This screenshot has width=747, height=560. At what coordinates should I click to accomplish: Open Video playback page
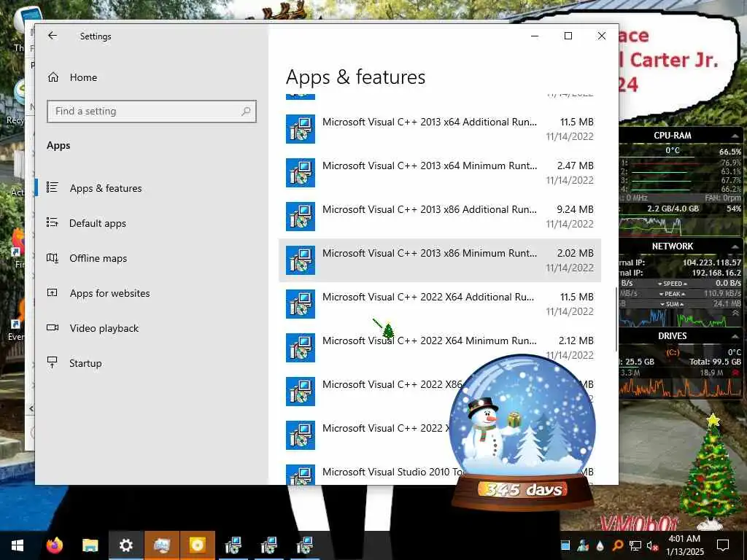pyautogui.click(x=104, y=328)
